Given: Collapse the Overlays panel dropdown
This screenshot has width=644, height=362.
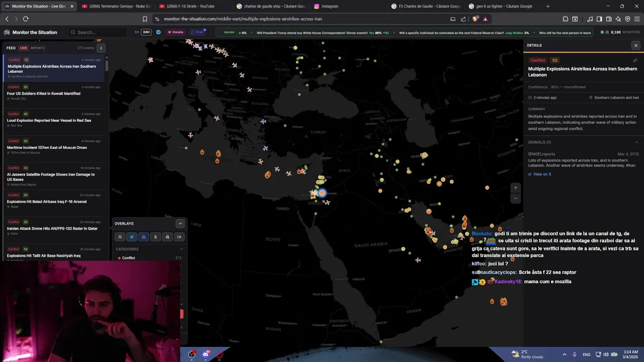Looking at the screenshot, I should click(180, 223).
